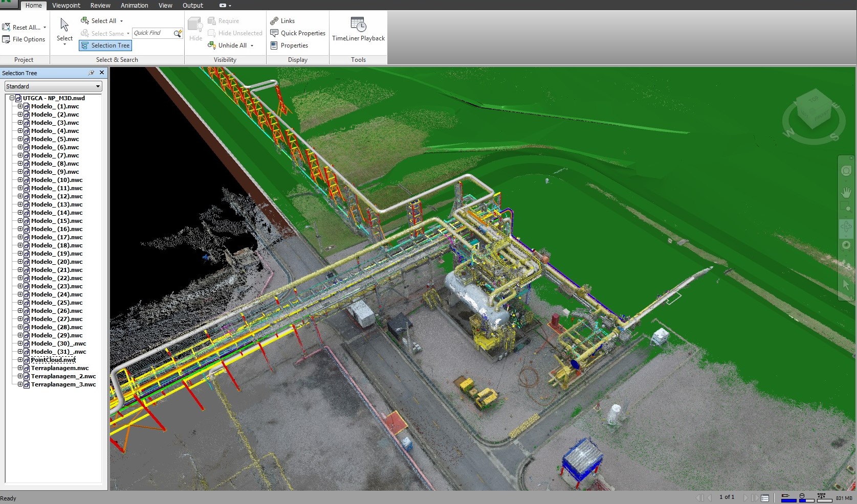Activate the Orbit tool in navigation bar
This screenshot has height=504, width=857.
click(x=846, y=227)
